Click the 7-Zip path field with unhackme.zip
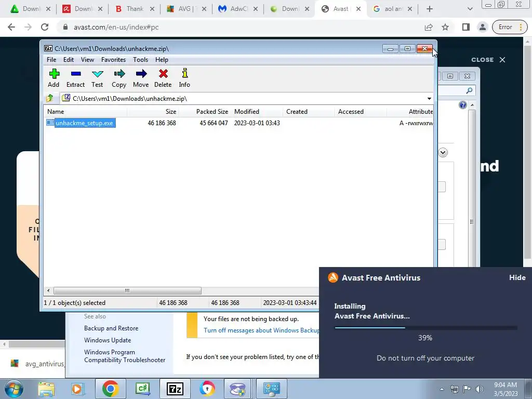 click(x=243, y=99)
